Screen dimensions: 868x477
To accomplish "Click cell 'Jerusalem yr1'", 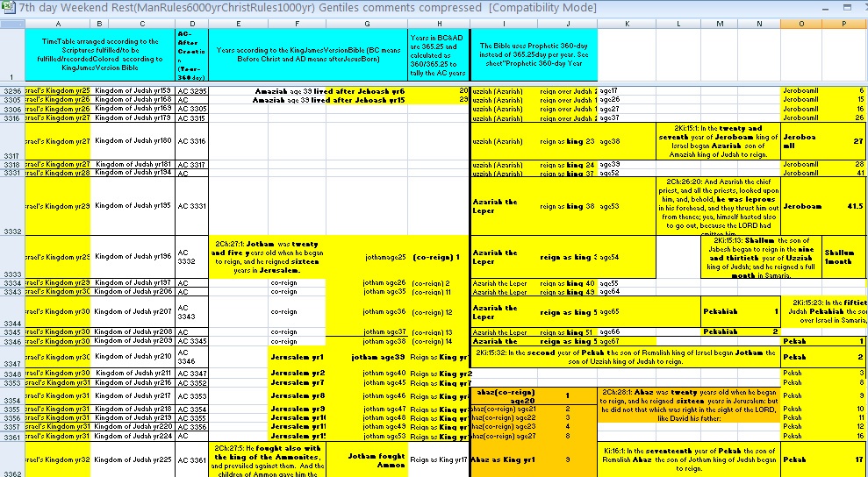I will click(x=297, y=357).
